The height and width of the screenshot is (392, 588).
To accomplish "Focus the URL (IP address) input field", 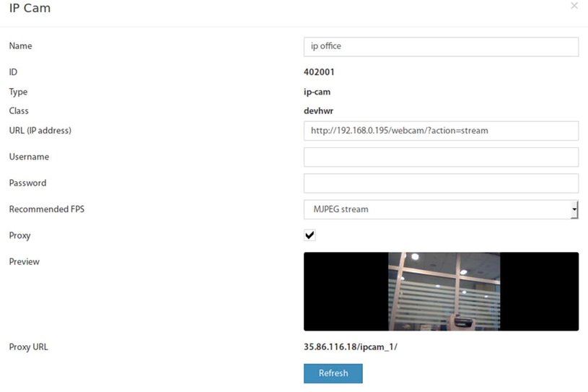I will click(441, 131).
